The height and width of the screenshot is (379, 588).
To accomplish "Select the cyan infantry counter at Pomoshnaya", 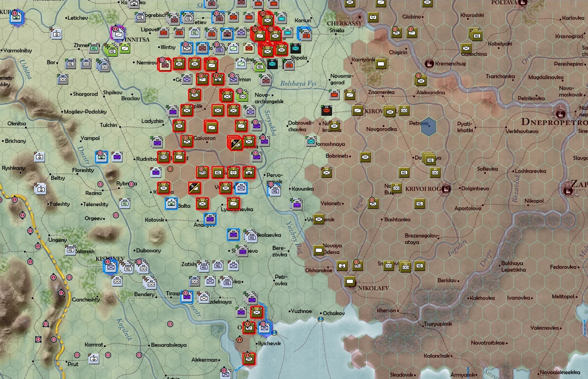I will (x=311, y=141).
